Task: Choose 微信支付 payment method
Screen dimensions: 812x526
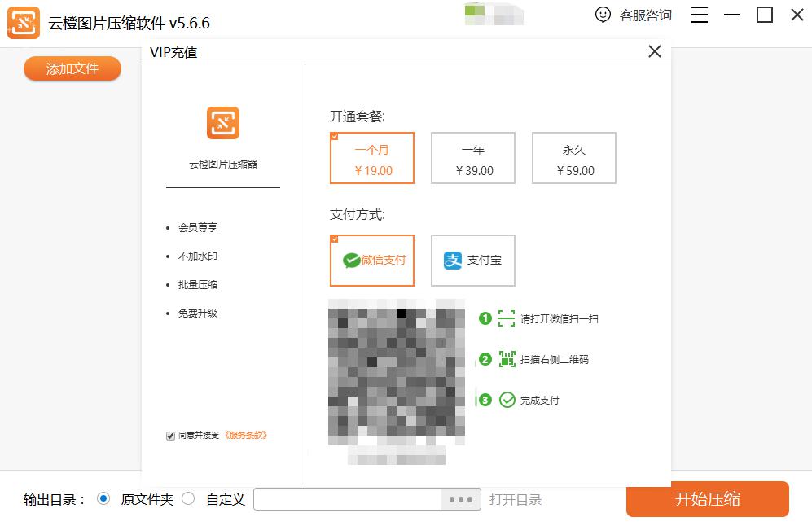Action: tap(372, 261)
